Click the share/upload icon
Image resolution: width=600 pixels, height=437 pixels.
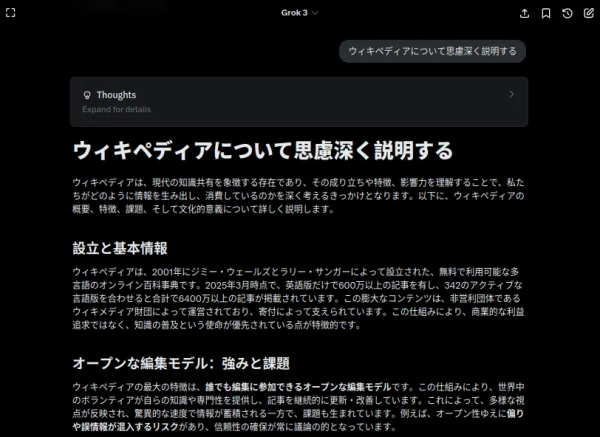(525, 13)
